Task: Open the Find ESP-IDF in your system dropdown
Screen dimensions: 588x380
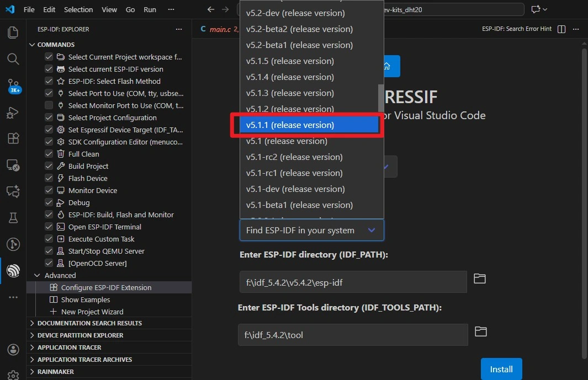Action: [x=311, y=230]
